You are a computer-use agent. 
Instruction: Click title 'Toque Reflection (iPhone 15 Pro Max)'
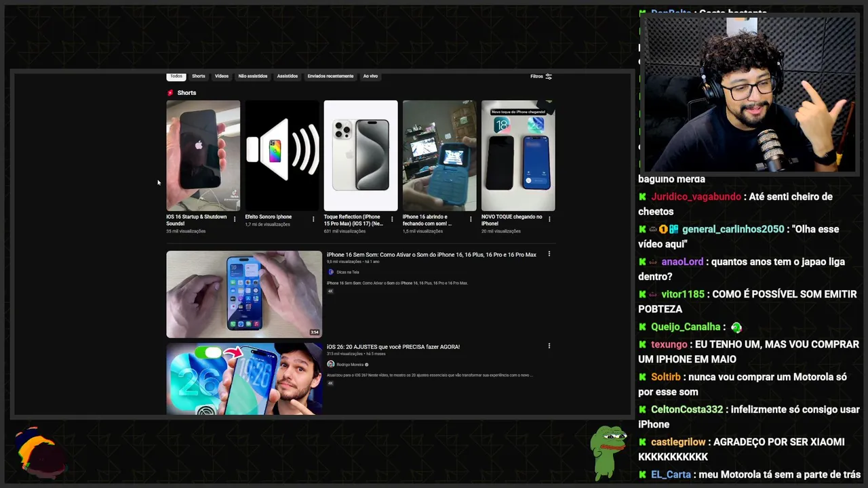coord(353,220)
